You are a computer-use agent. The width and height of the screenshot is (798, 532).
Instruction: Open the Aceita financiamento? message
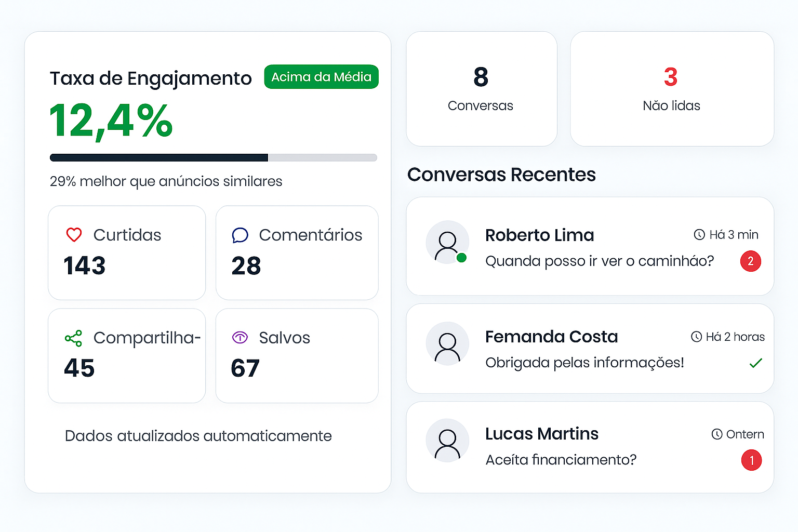click(561, 460)
